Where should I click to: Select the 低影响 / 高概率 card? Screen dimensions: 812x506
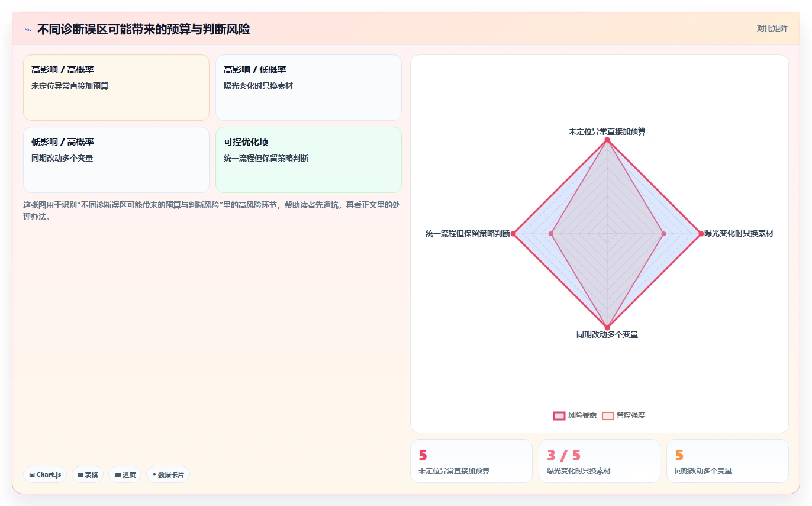point(116,160)
